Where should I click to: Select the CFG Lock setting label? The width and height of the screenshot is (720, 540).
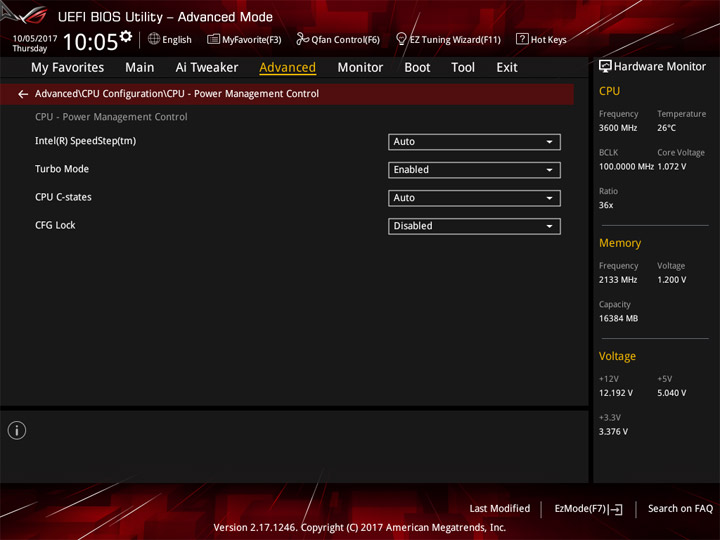[x=55, y=225]
